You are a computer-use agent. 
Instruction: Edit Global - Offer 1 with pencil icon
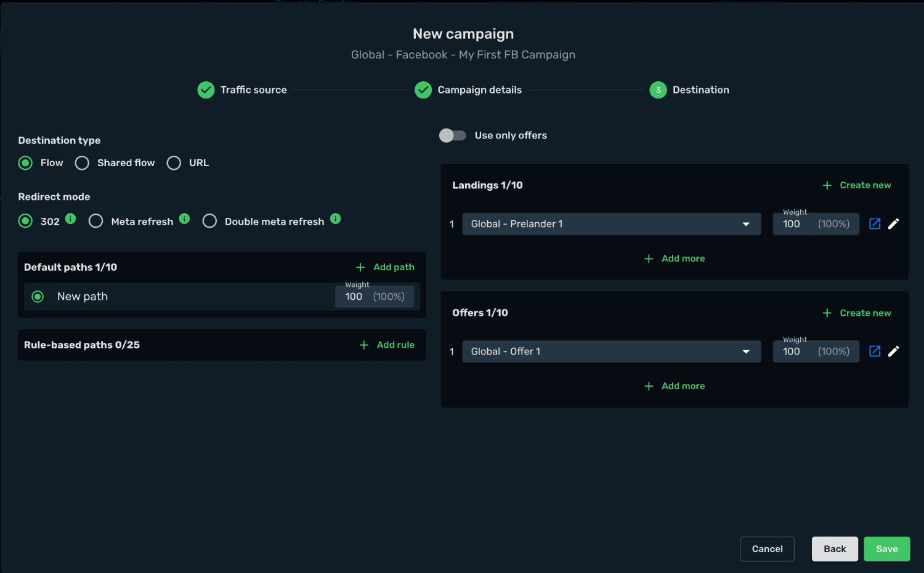(x=894, y=351)
